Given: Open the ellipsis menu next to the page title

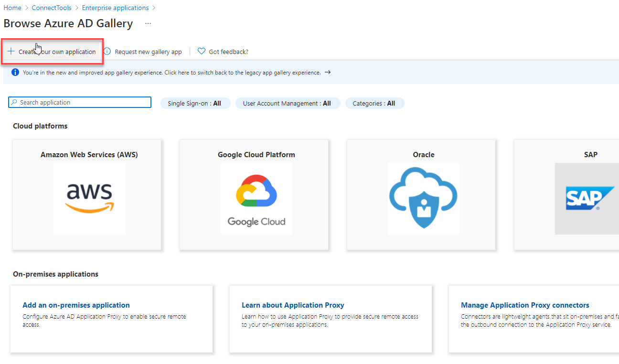Looking at the screenshot, I should [148, 23].
